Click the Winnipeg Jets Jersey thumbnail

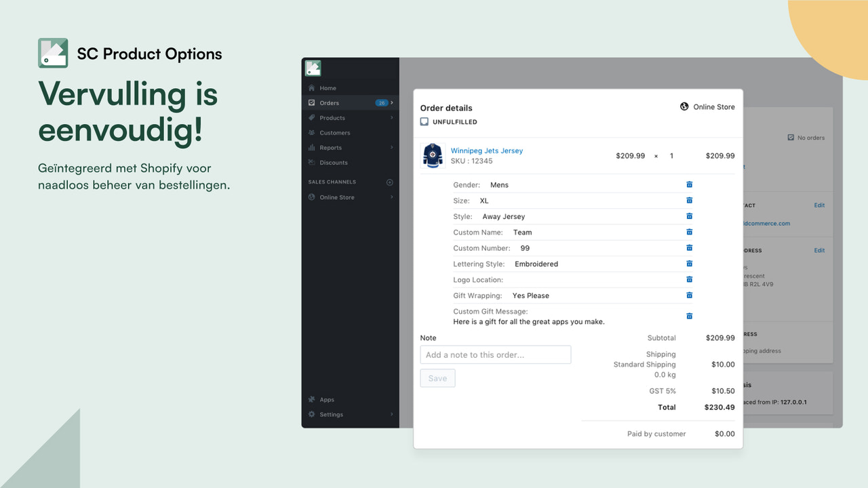pos(432,156)
